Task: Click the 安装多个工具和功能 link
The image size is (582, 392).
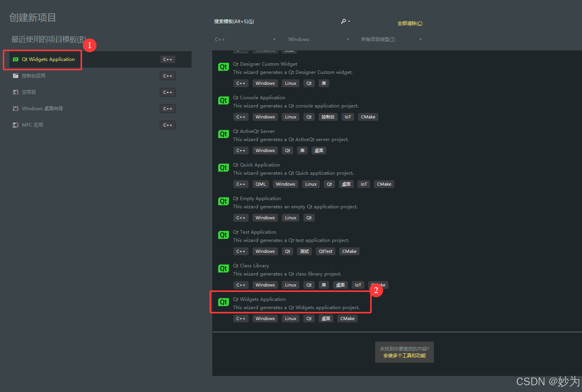Action: click(x=405, y=356)
